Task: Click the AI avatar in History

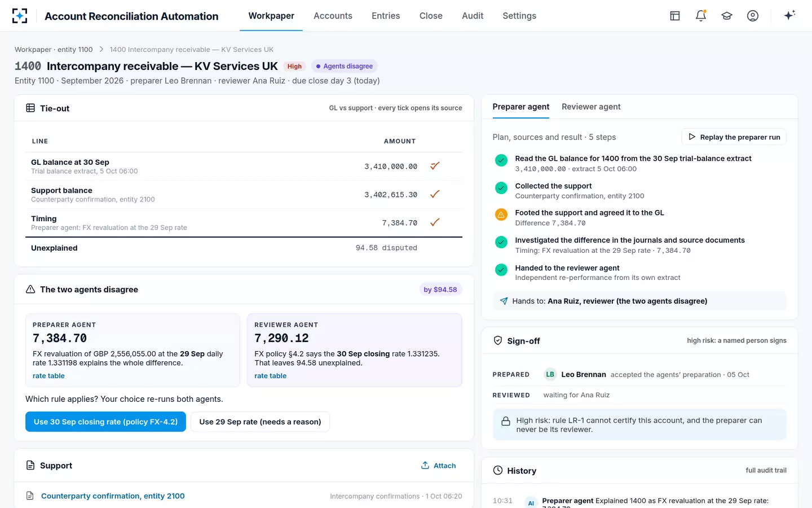Action: point(531,503)
